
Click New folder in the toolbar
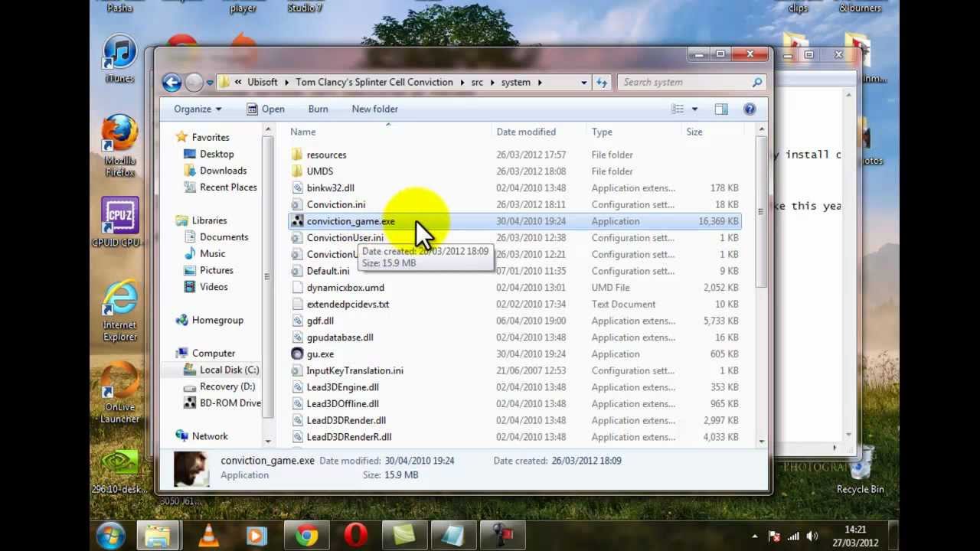point(374,109)
